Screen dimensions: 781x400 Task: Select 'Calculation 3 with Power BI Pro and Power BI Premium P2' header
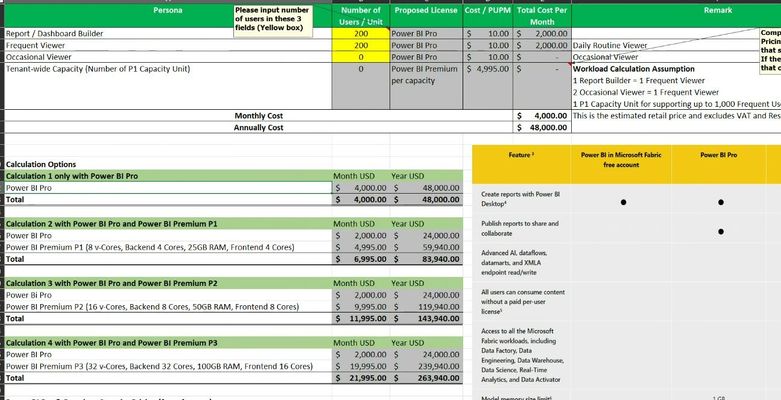tap(168, 283)
